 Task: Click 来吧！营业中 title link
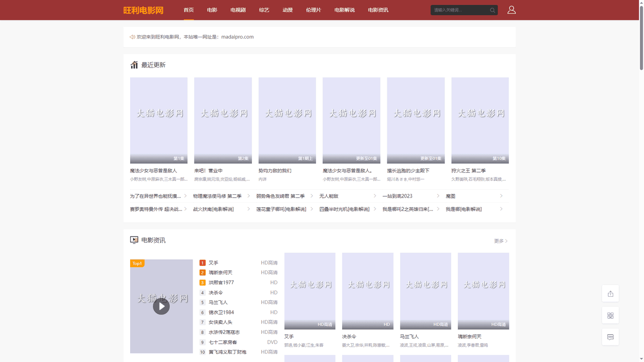pyautogui.click(x=208, y=171)
